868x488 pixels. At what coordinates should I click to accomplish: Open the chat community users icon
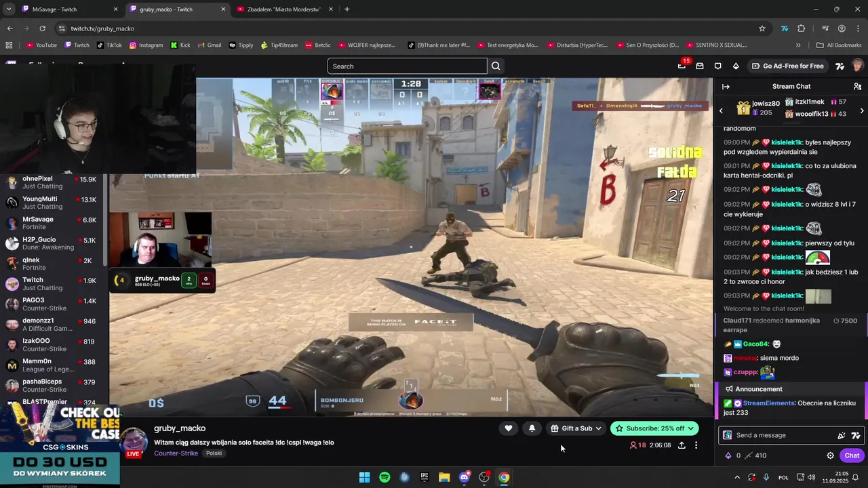[857, 86]
